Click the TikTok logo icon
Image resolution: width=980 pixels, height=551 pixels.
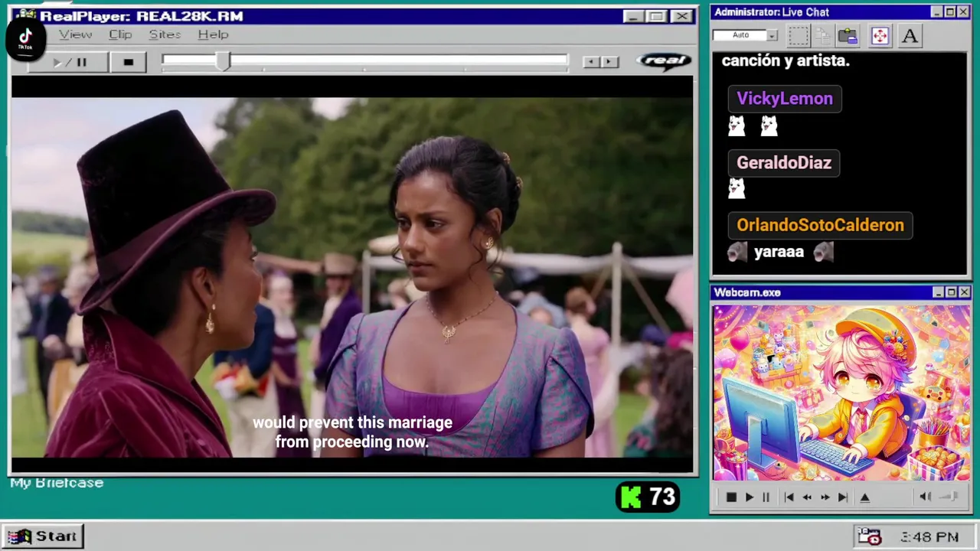[x=25, y=38]
